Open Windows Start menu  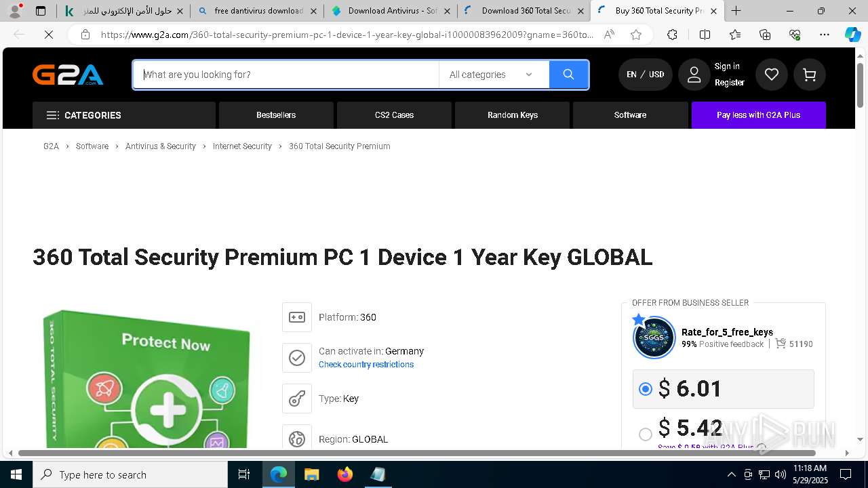(16, 474)
